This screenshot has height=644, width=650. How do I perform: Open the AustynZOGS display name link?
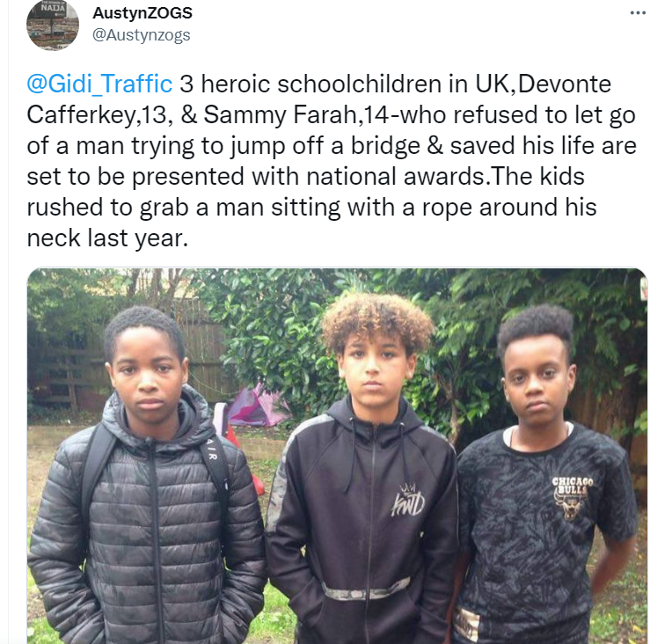(x=142, y=13)
